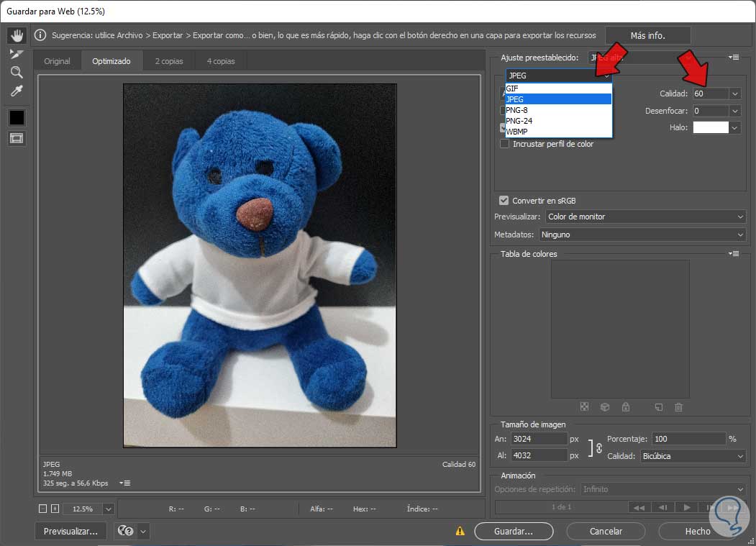Choose JPEG in the format list

pos(558,99)
